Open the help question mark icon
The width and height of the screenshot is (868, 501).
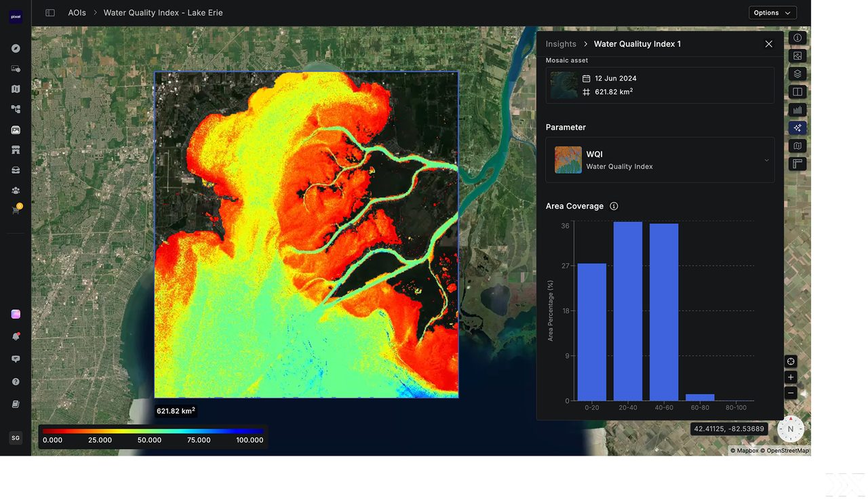coord(16,382)
